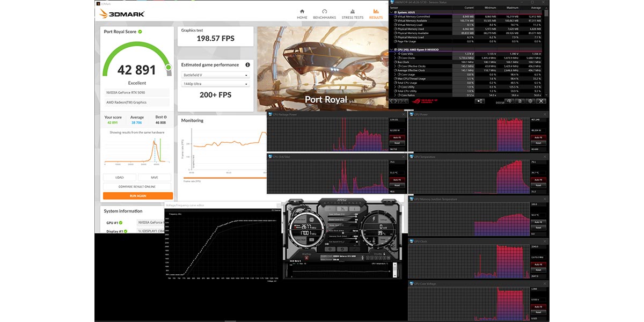Screen dimensions: 644x322
Task: Click Reset in GPU Memory Junction Temperature graph
Action: pos(539,227)
